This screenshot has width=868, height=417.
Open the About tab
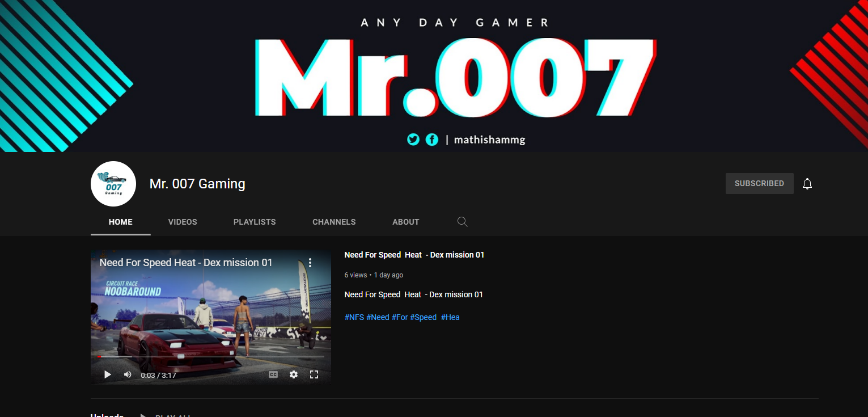[406, 222]
